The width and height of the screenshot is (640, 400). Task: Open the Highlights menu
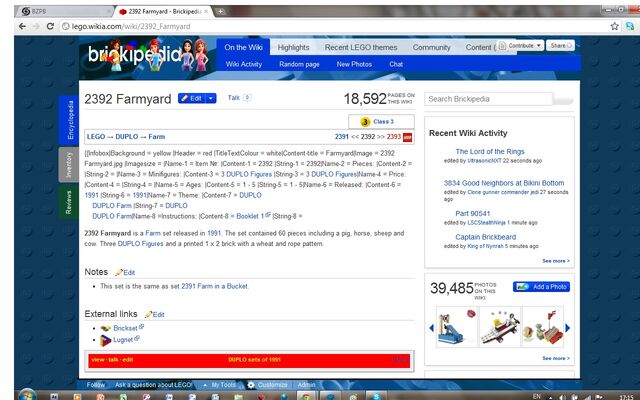tap(293, 47)
